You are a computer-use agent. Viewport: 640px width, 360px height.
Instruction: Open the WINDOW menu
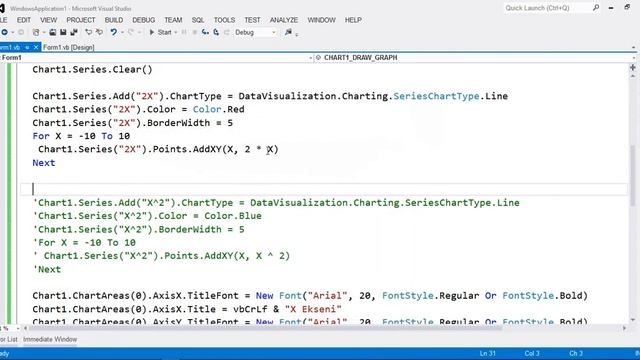[x=321, y=20]
